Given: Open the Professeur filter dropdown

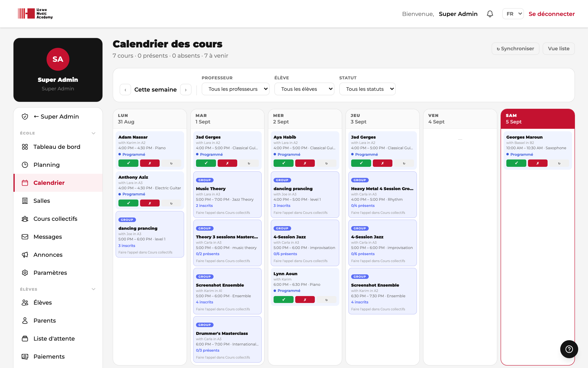Looking at the screenshot, I should click(235, 89).
